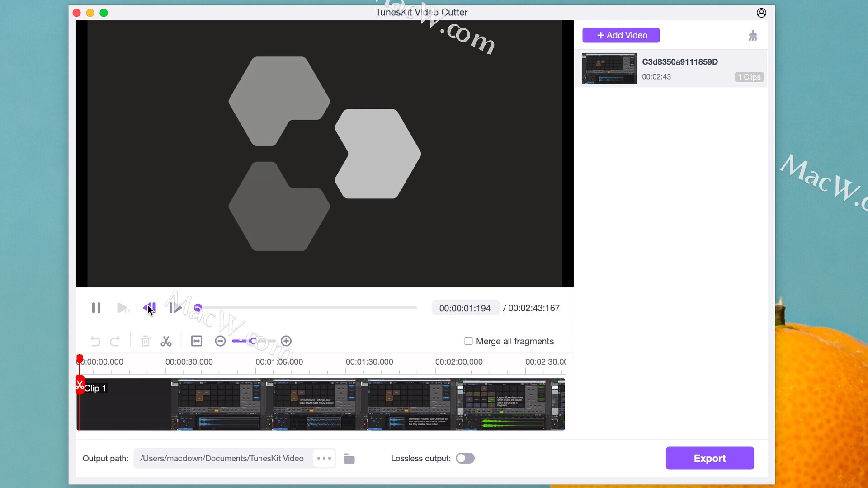868x488 pixels.
Task: Click the total duration 00:02:43:167
Action: click(x=534, y=308)
